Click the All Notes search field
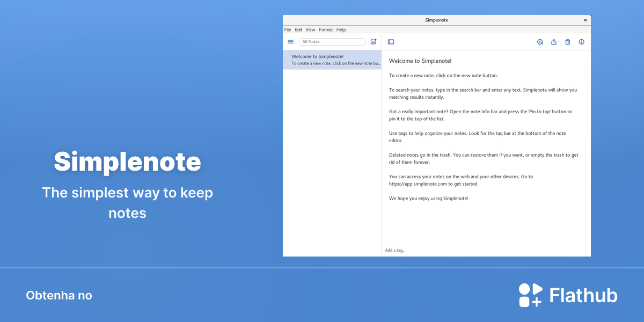This screenshot has height=322, width=644. [x=332, y=42]
